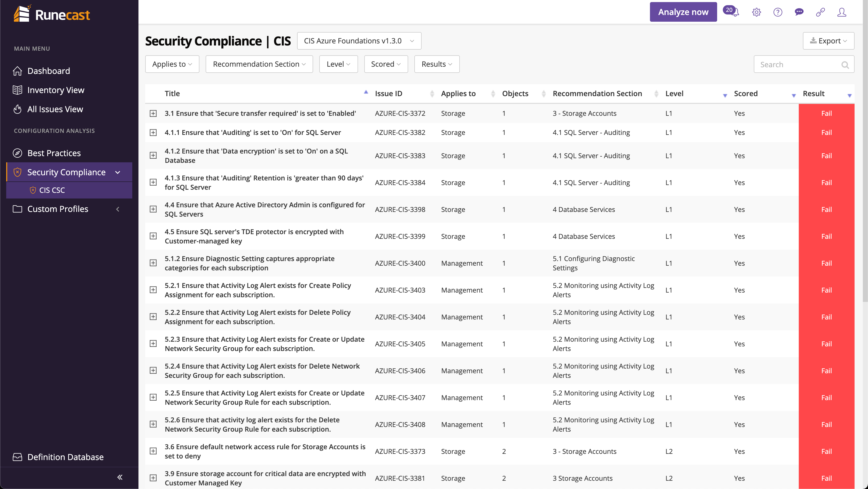Open help question mark icon
Viewport: 868px width, 489px height.
pos(778,12)
